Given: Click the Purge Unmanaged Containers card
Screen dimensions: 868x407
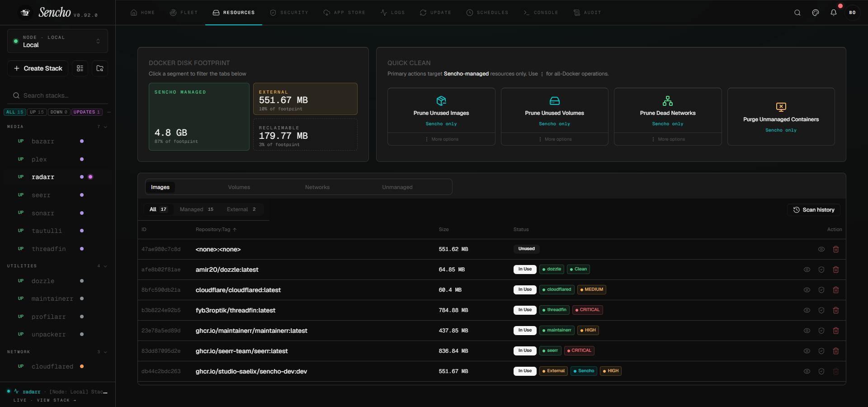Looking at the screenshot, I should pyautogui.click(x=781, y=117).
